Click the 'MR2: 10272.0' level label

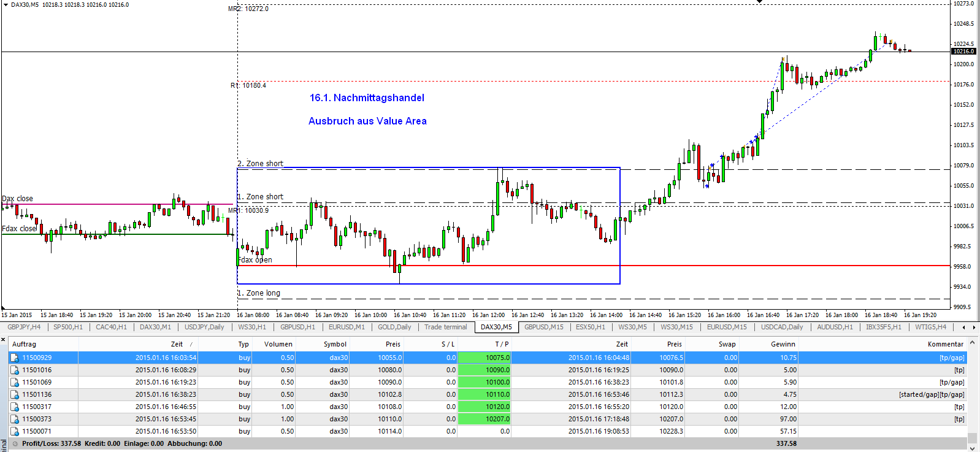[x=248, y=9]
